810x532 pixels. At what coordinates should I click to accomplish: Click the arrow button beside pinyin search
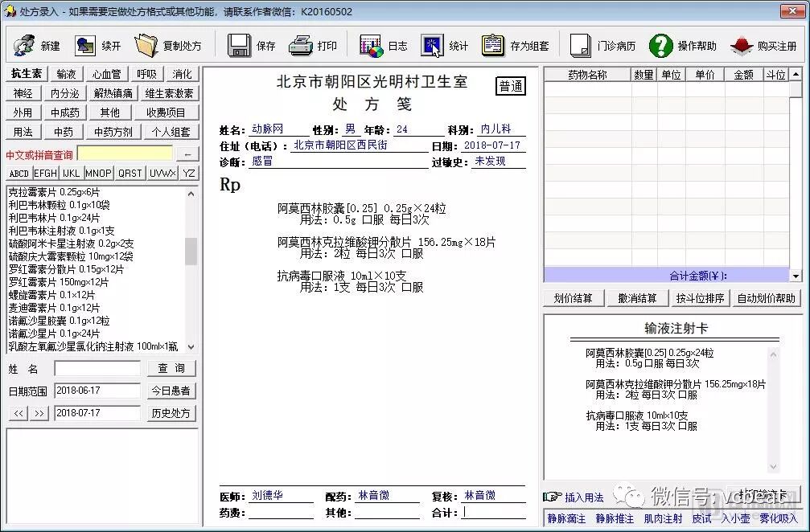(187, 153)
